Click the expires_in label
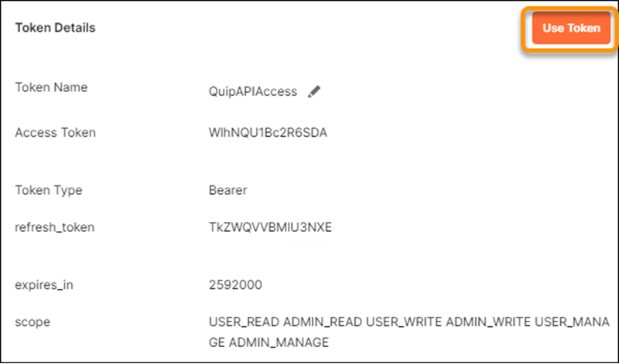Image resolution: width=619 pixels, height=364 pixels. point(44,284)
